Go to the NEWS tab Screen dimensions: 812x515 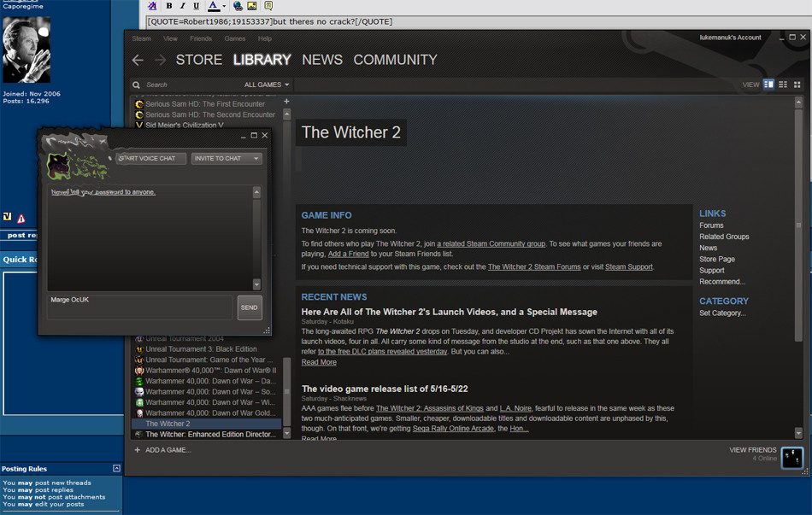point(322,60)
